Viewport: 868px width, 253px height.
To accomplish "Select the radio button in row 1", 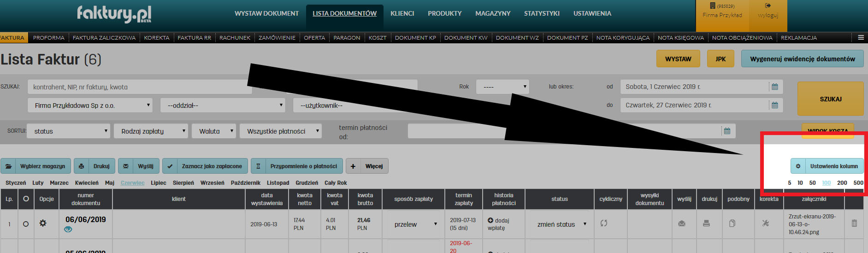I will point(26,224).
